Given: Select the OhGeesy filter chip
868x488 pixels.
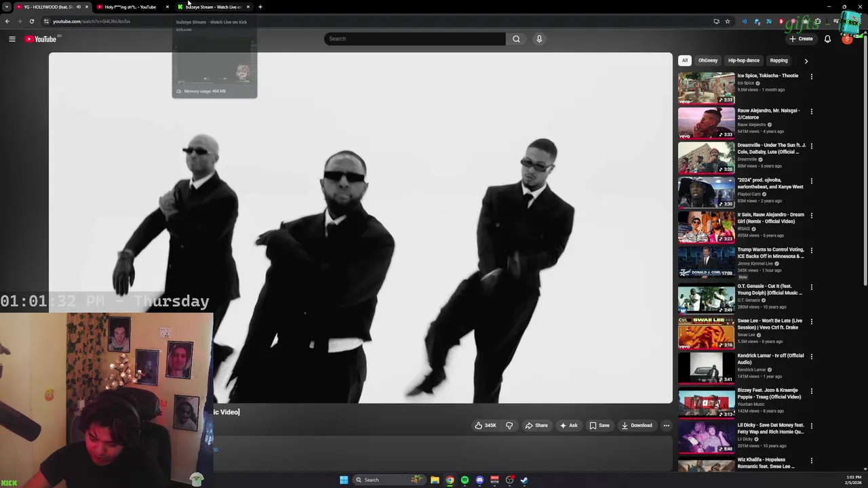Looking at the screenshot, I should (708, 60).
